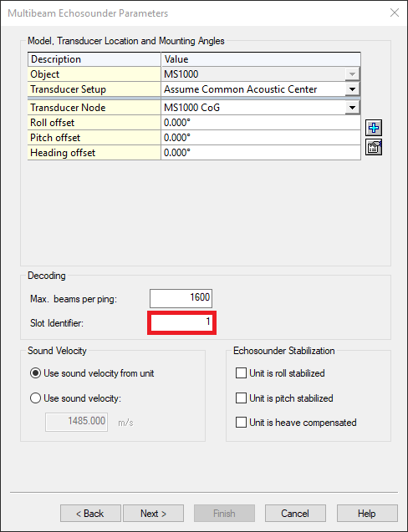Open the Transducer Setup dropdown
The height and width of the screenshot is (532, 408).
352,89
